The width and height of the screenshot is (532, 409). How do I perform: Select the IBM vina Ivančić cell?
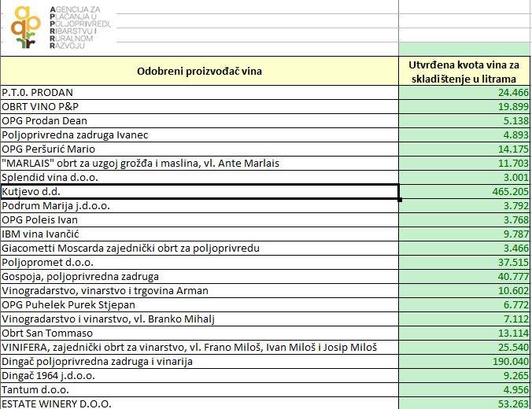(x=199, y=234)
